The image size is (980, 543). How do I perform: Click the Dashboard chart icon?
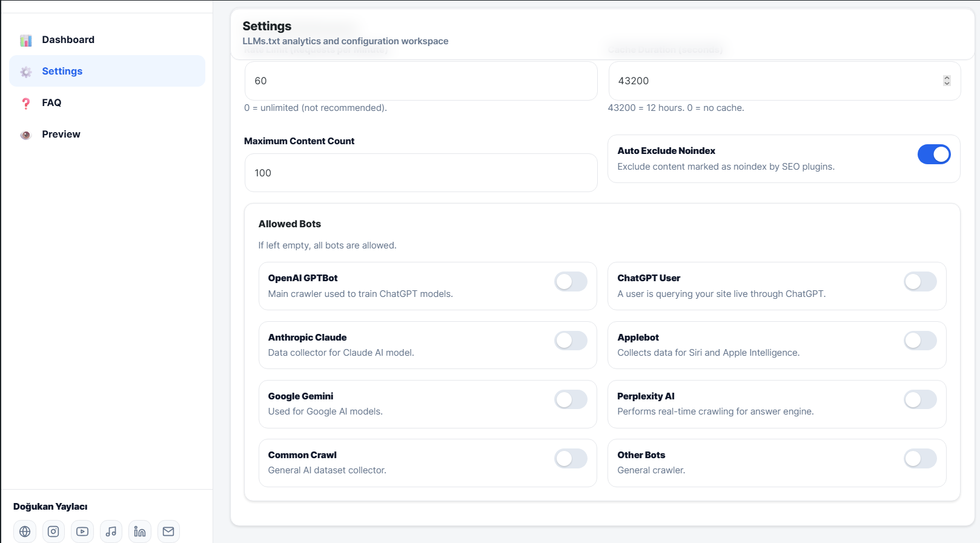[x=25, y=41]
